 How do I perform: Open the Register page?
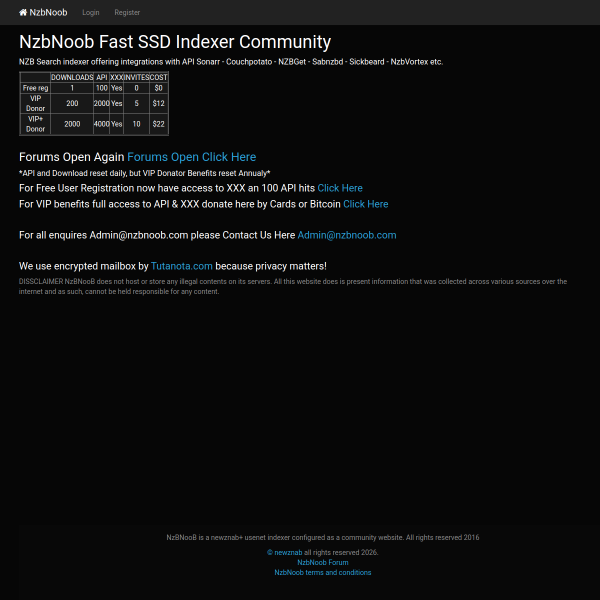pos(127,13)
